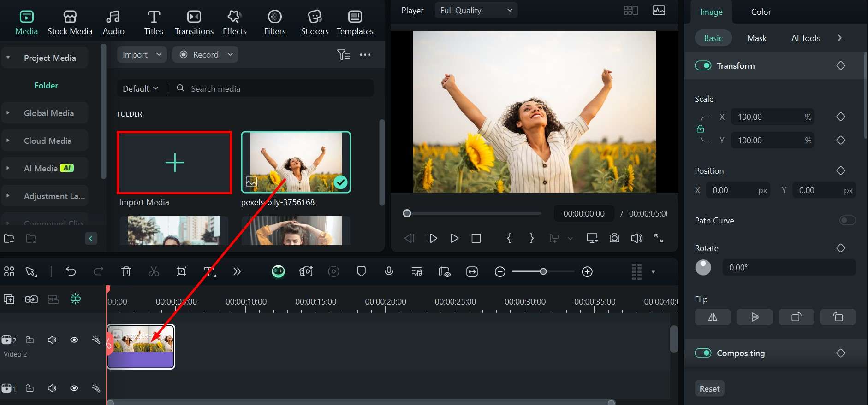Switch to the Color tab
Viewport: 868px width, 405px height.
[761, 12]
